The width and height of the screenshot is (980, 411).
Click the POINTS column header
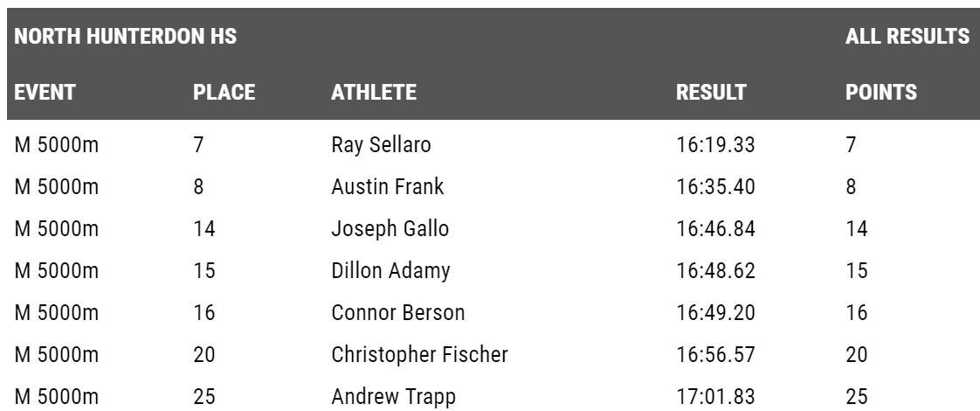point(880,93)
